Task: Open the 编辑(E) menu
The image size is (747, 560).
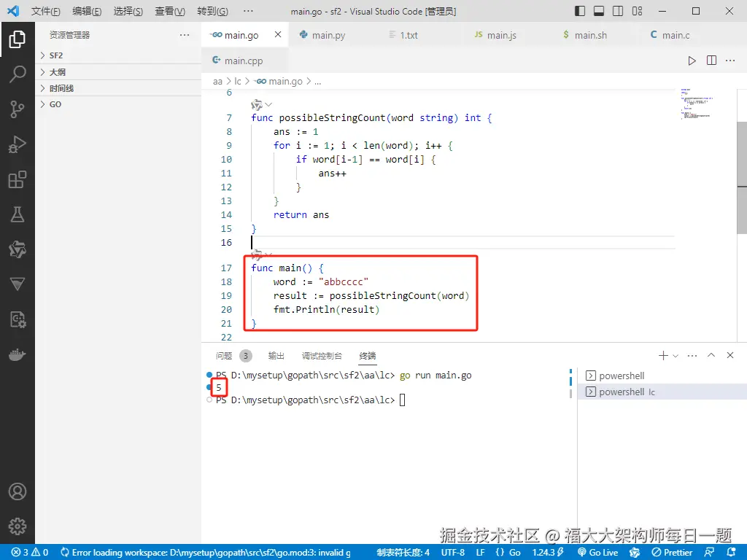Action: pos(87,11)
